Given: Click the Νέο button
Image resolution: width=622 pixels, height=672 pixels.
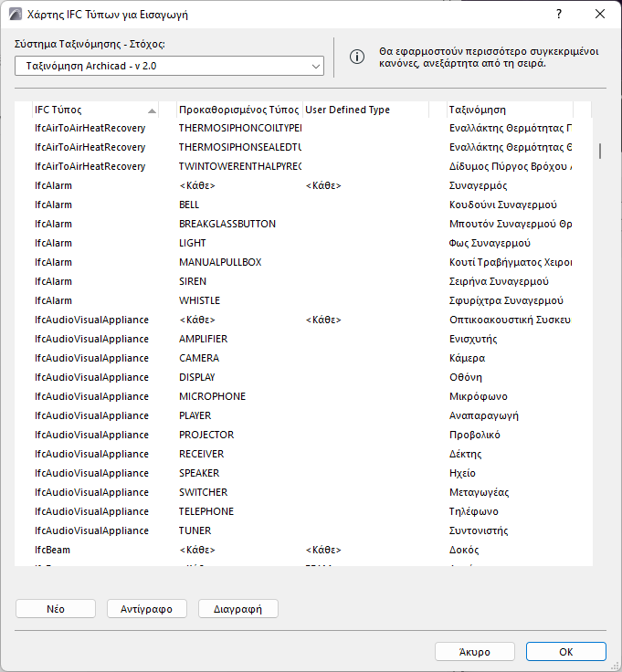Looking at the screenshot, I should pos(56,609).
